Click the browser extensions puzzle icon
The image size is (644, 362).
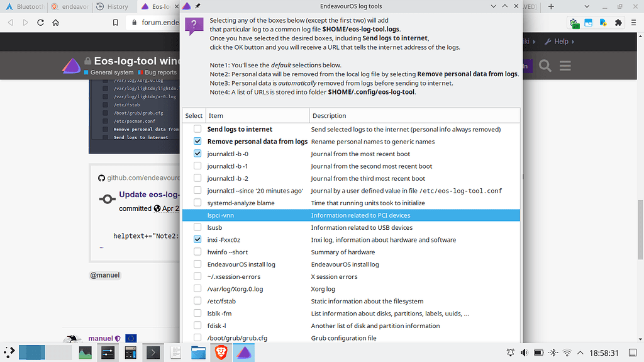pos(618,23)
